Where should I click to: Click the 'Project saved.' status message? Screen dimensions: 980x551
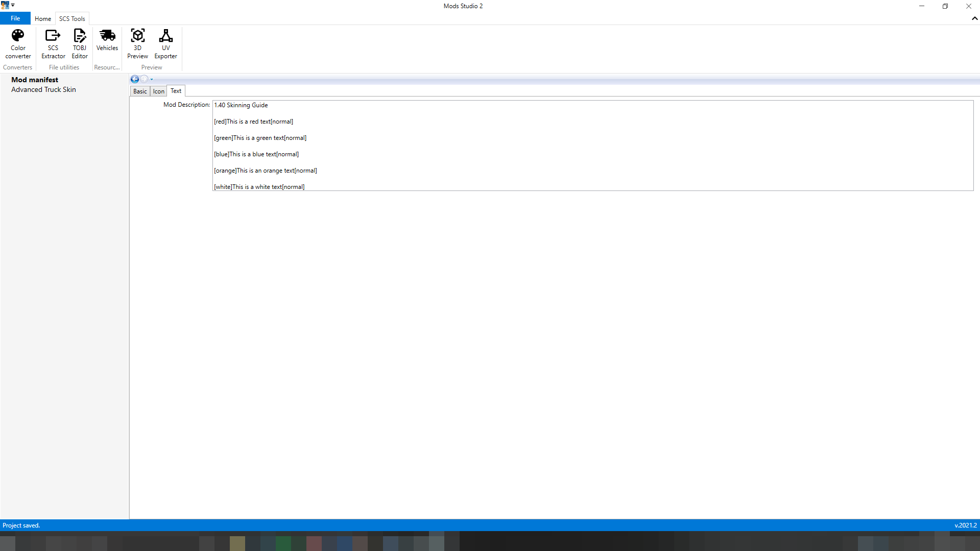click(21, 525)
